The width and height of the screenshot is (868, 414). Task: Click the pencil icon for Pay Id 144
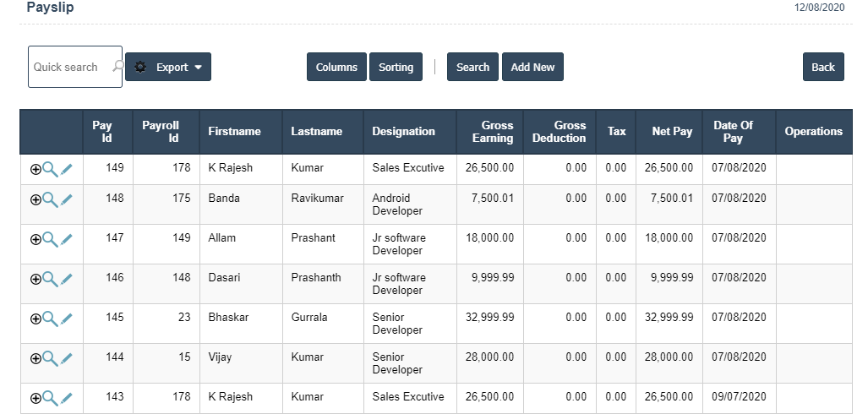point(67,358)
